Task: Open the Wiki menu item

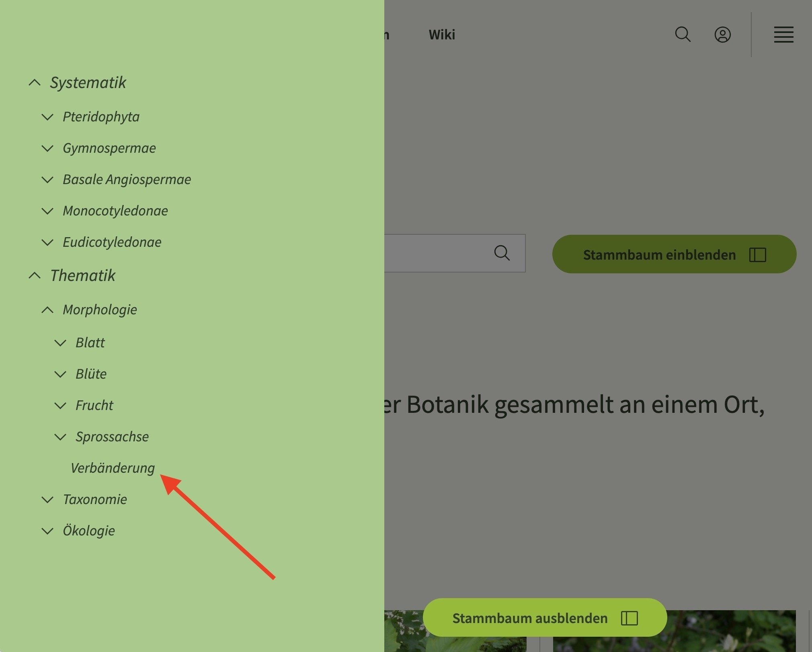Action: [442, 35]
